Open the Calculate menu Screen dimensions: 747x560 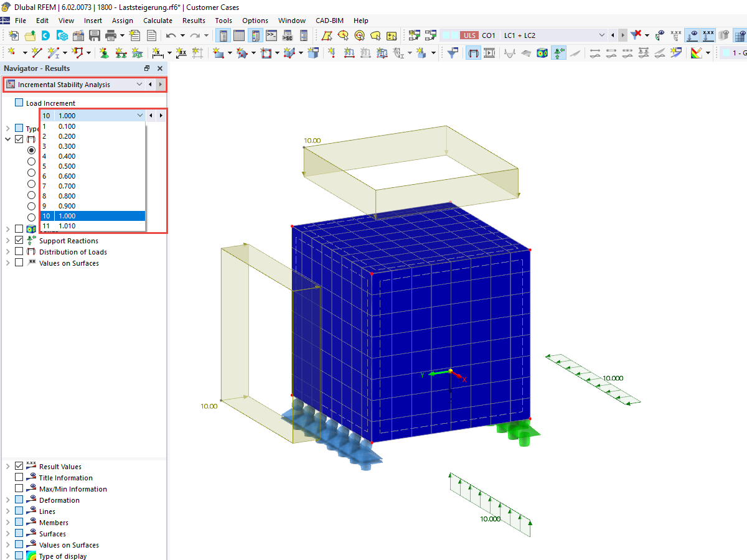coord(157,21)
